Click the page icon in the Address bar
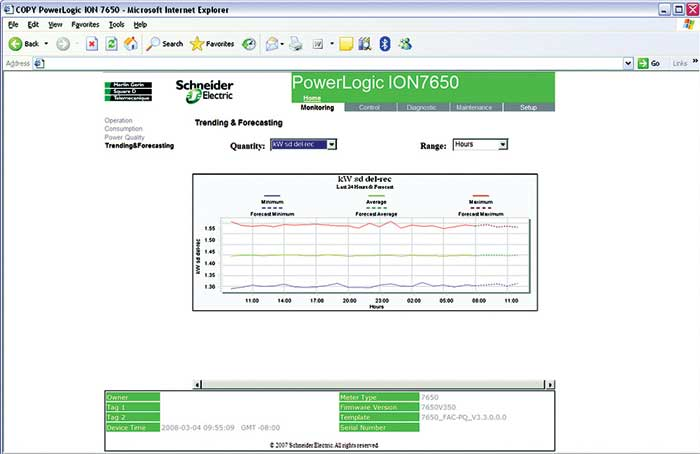The width and height of the screenshot is (700, 454). (x=39, y=63)
